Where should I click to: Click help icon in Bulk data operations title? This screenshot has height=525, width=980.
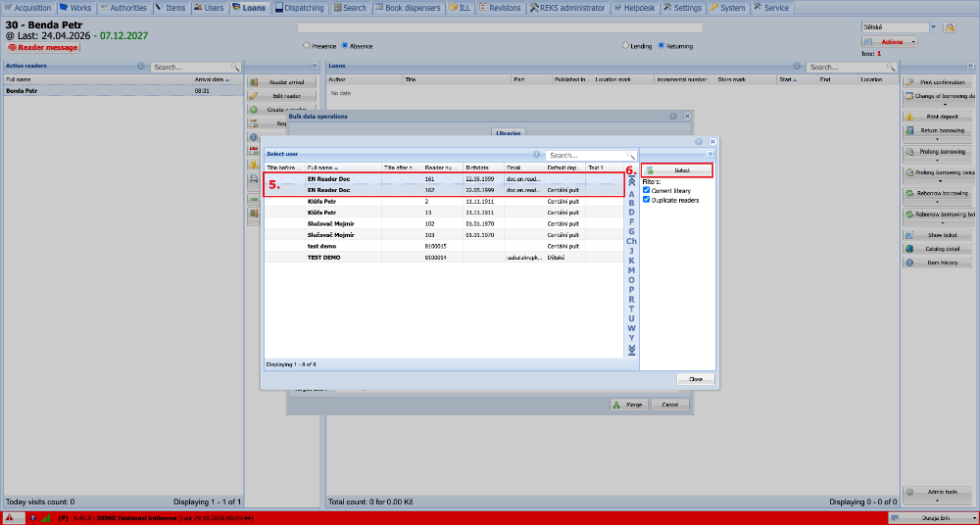click(x=673, y=117)
